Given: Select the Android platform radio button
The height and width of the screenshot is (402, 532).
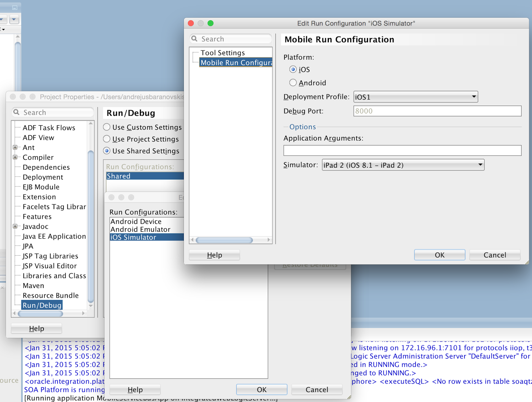Looking at the screenshot, I should 293,82.
